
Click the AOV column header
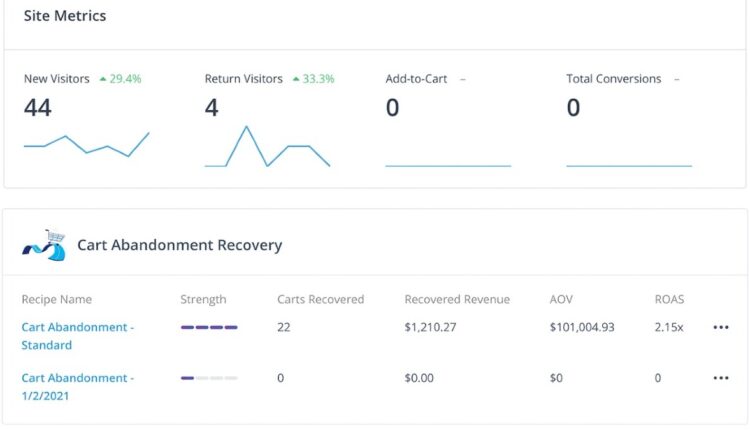coord(561,299)
